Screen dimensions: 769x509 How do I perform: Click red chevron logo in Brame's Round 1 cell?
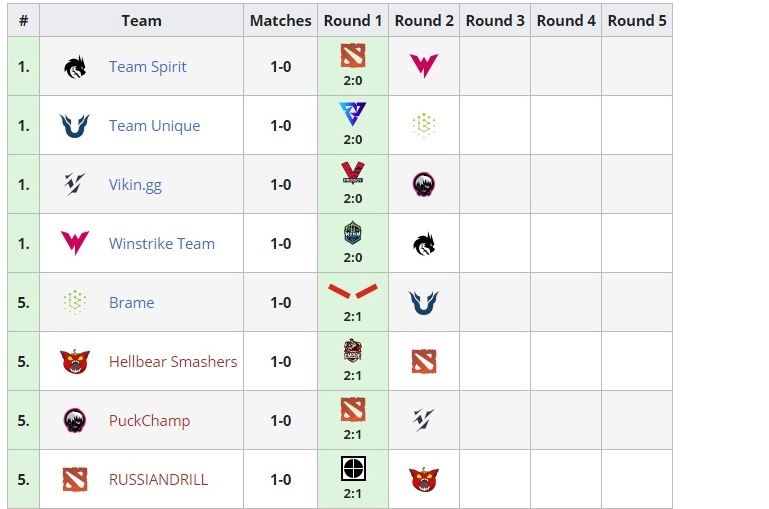(x=352, y=291)
